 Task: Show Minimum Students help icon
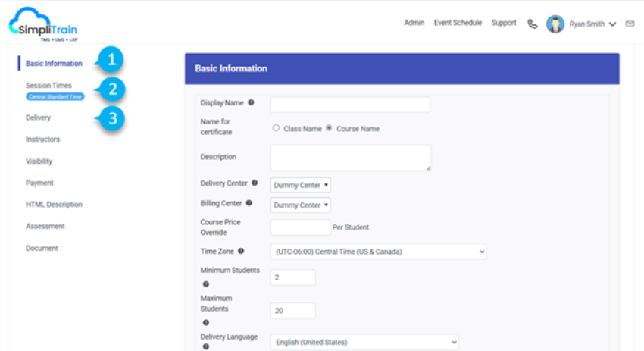206,284
